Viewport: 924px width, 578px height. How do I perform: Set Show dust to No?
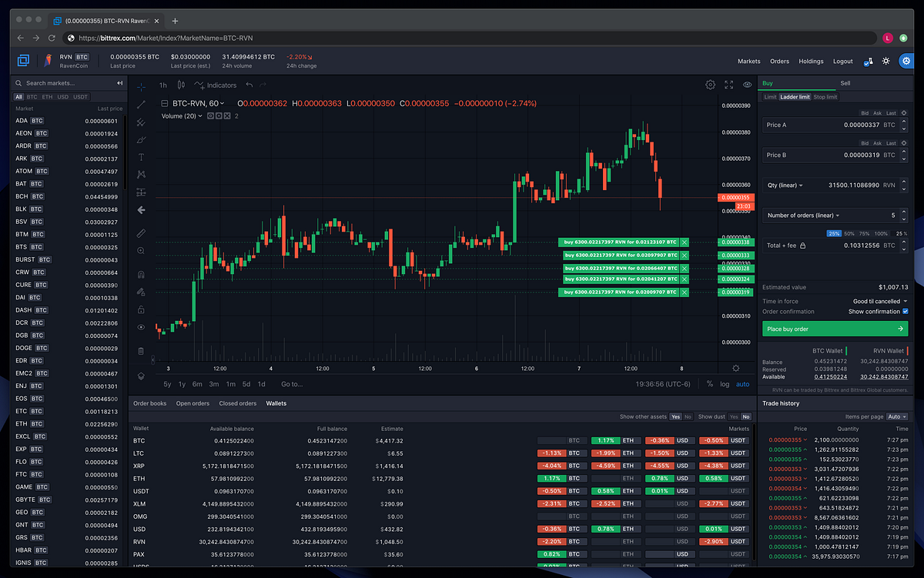pyautogui.click(x=745, y=416)
